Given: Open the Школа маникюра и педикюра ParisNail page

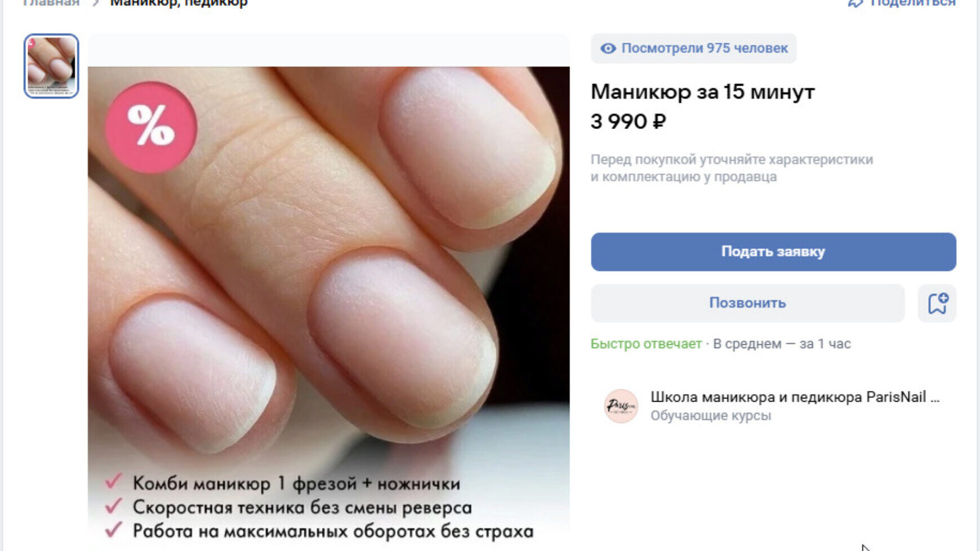Looking at the screenshot, I should click(x=795, y=397).
